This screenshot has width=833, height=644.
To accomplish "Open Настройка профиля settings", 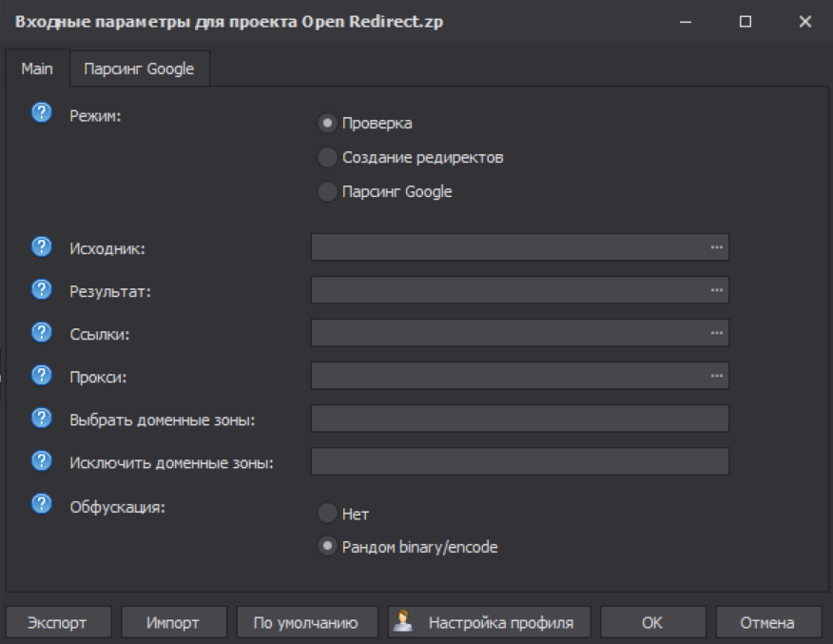I will click(x=489, y=623).
